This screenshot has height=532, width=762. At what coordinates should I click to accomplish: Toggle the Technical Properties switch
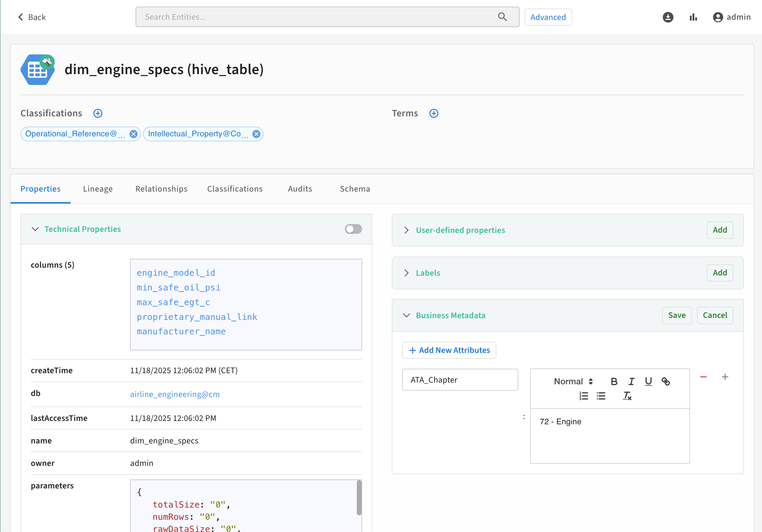click(x=353, y=229)
